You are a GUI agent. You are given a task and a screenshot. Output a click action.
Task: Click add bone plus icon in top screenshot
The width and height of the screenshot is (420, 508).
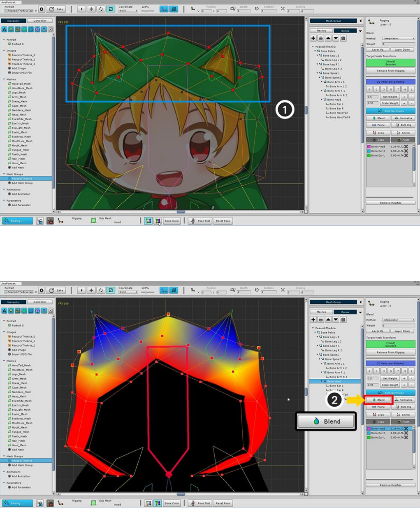tap(313, 38)
